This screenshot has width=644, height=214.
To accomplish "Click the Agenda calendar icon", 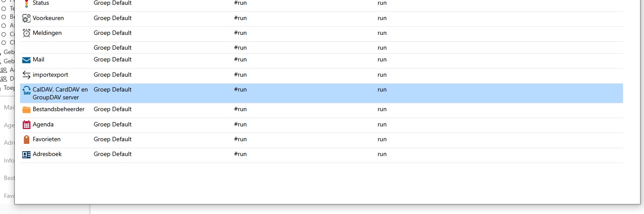I will click(x=26, y=125).
